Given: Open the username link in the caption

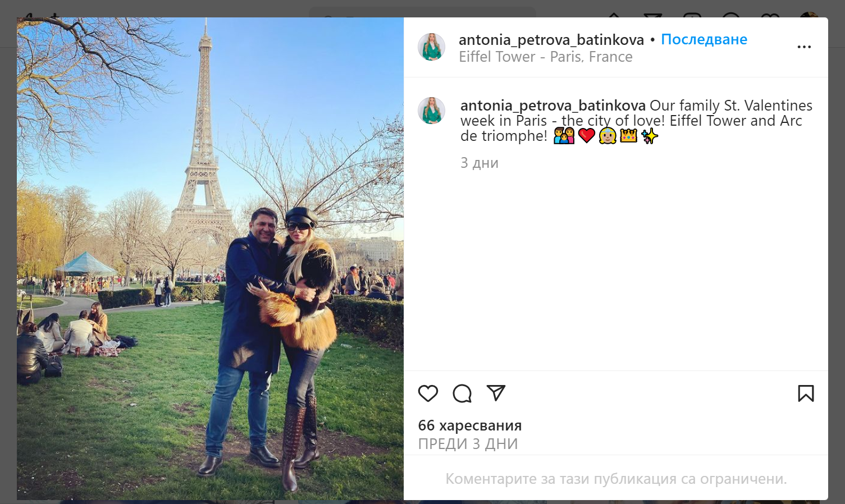Looking at the screenshot, I should pos(553,106).
